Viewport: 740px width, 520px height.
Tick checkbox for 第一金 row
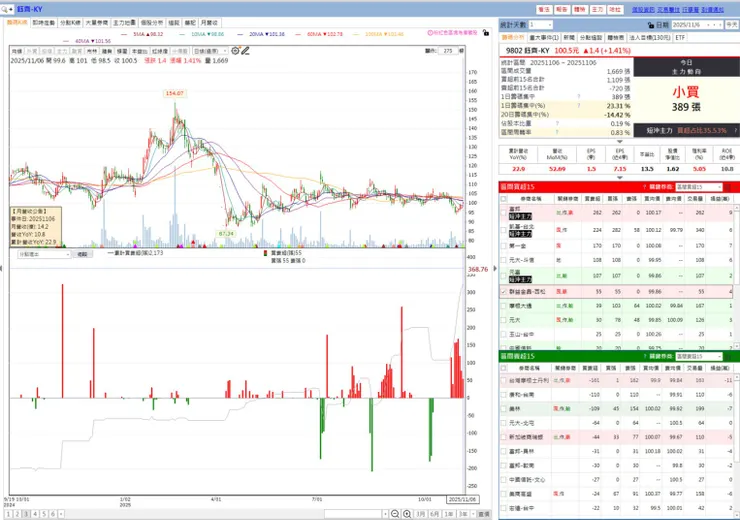504,246
